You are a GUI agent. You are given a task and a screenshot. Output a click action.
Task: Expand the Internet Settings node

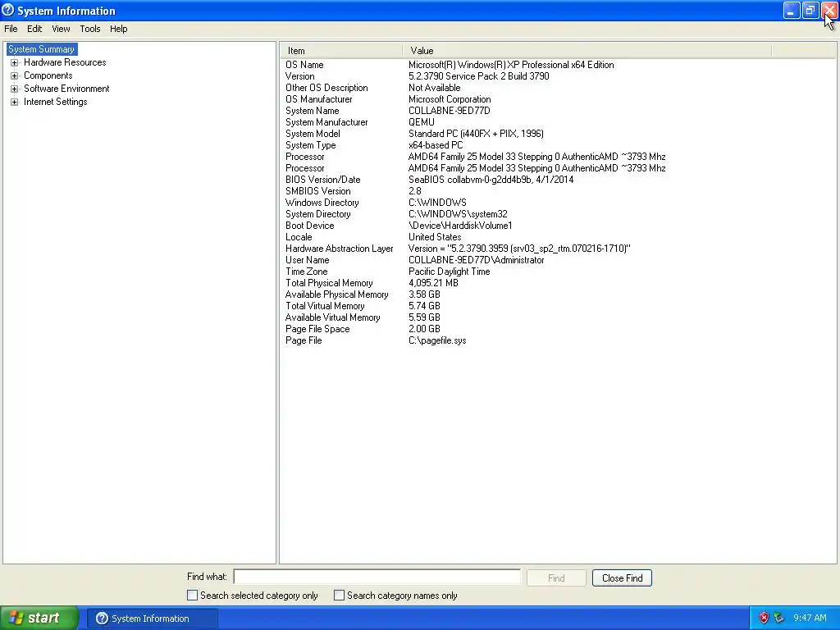coord(15,102)
